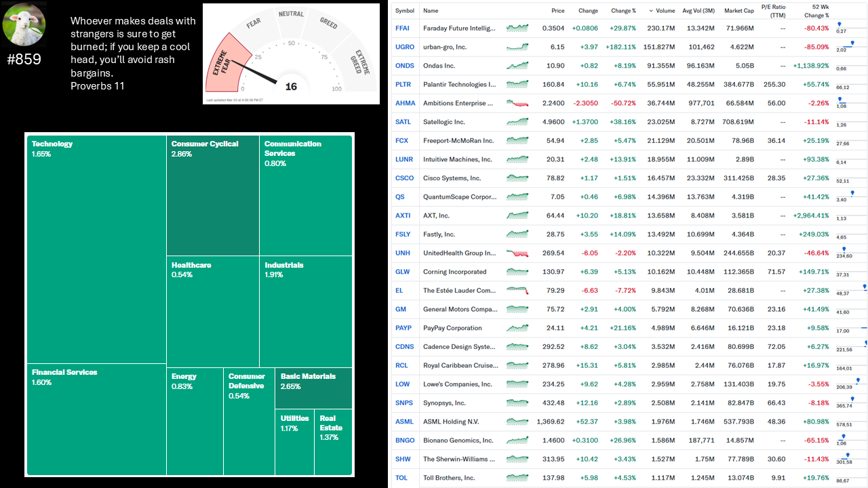868x488 pixels.
Task: Click the Basic Materials sector tile
Action: pos(313,389)
